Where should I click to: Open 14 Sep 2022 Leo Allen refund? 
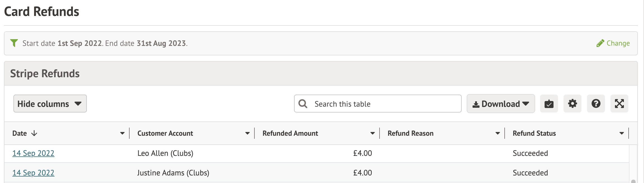tap(33, 153)
